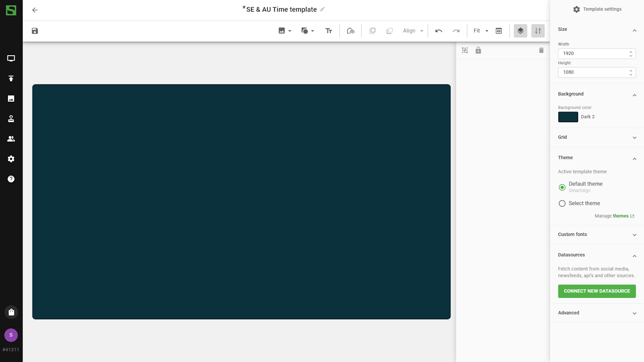Toggle the template settings panel button
Viewport: 644px width, 362px height.
click(538, 31)
